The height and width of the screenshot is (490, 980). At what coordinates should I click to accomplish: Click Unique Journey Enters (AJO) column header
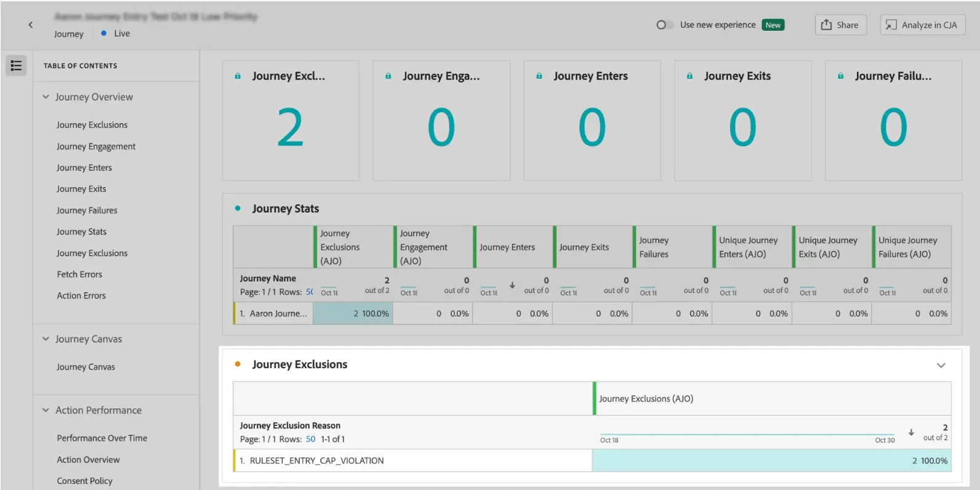click(752, 247)
